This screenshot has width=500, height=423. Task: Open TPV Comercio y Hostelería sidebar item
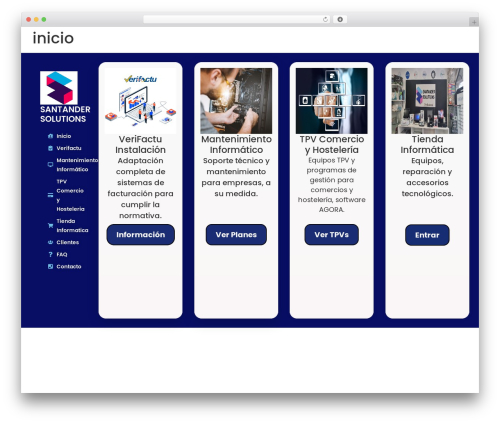tap(70, 195)
